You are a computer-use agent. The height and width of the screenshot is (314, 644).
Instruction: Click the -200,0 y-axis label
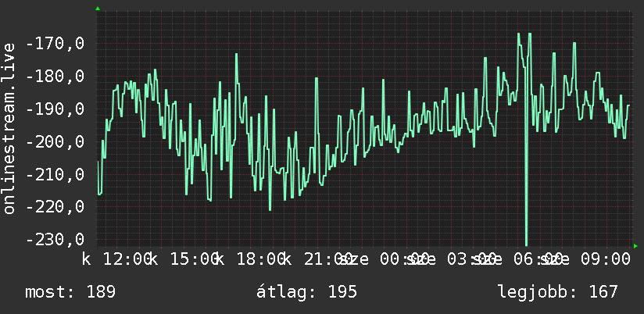tap(55, 141)
